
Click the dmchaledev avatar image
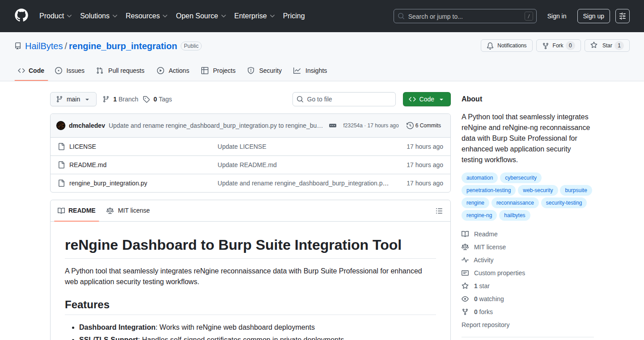click(x=61, y=126)
